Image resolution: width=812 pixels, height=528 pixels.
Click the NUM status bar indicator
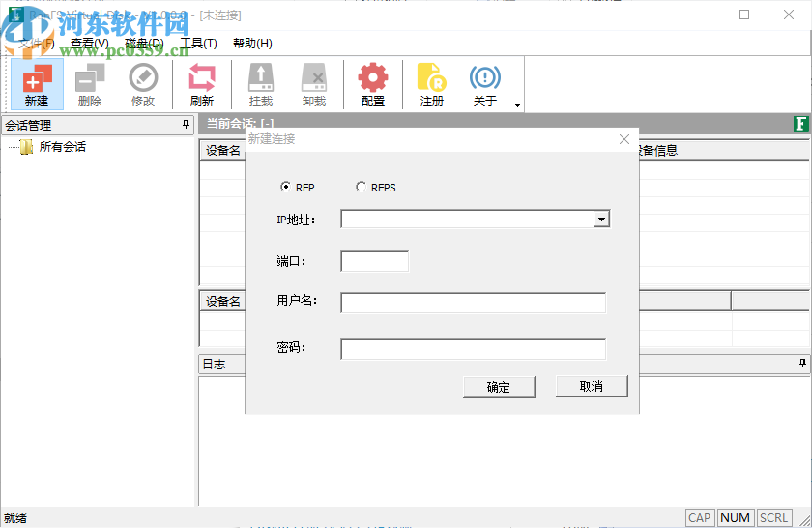[x=735, y=517]
